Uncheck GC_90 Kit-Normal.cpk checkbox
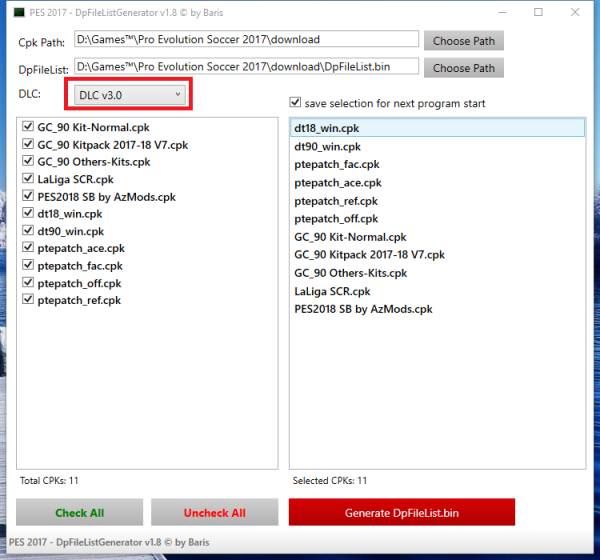 pyautogui.click(x=28, y=126)
